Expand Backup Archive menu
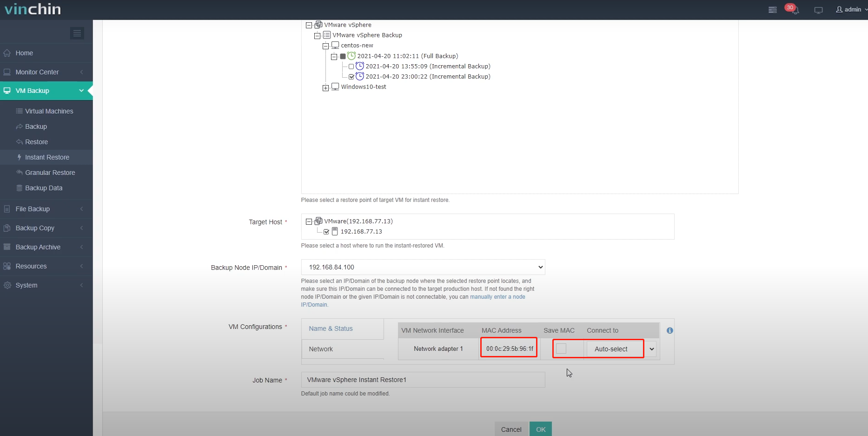 pyautogui.click(x=46, y=247)
